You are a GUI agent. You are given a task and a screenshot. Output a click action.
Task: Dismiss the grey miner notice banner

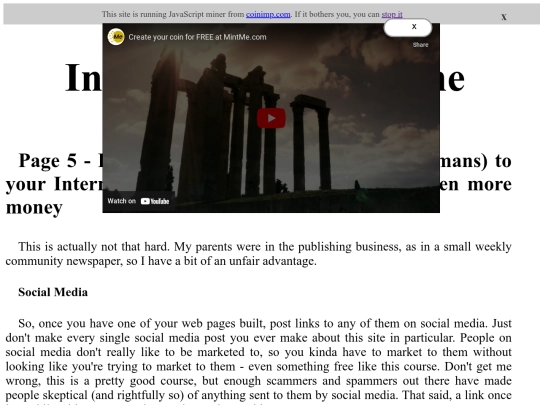coord(504,17)
